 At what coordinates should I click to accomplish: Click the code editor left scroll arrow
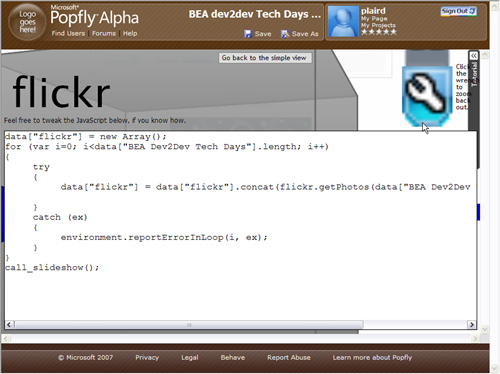tap(9, 325)
